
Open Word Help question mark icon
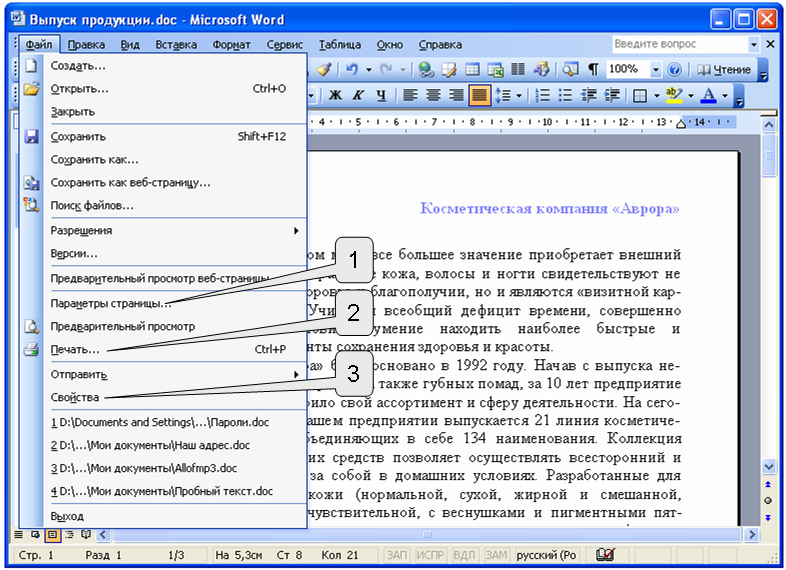675,69
